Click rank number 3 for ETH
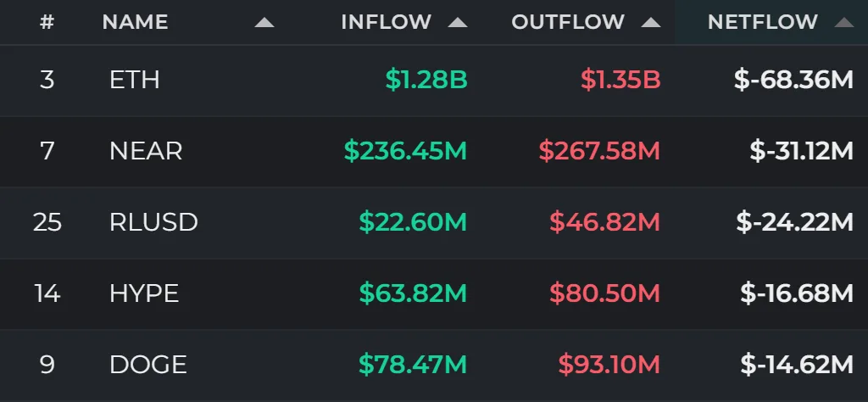Viewport: 868px width, 402px height. pos(47,81)
